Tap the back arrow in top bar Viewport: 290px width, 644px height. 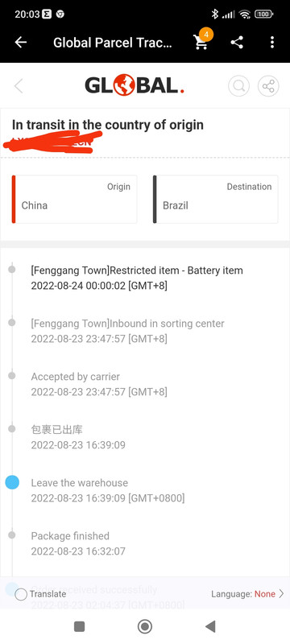[20, 43]
